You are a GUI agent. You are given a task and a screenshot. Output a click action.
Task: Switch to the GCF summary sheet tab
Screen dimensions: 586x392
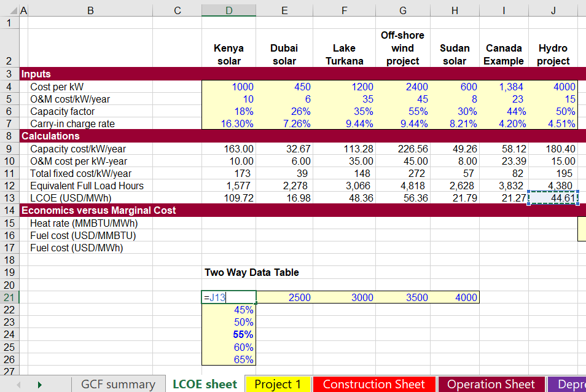118,384
